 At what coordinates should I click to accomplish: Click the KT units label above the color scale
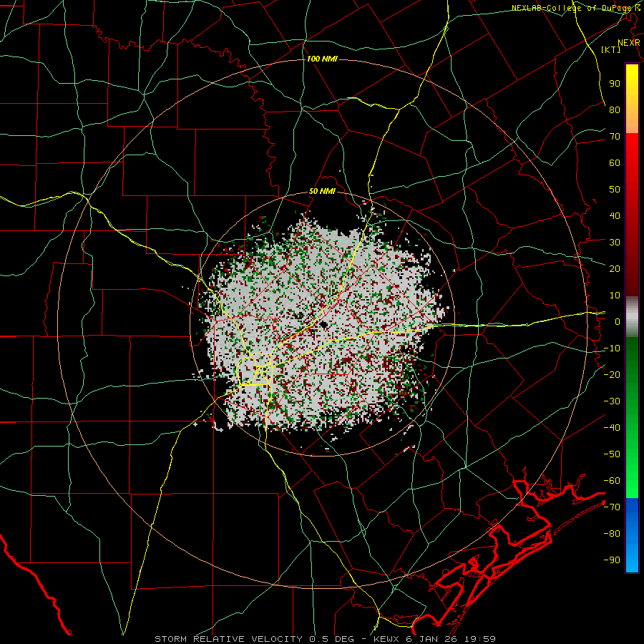(611, 49)
